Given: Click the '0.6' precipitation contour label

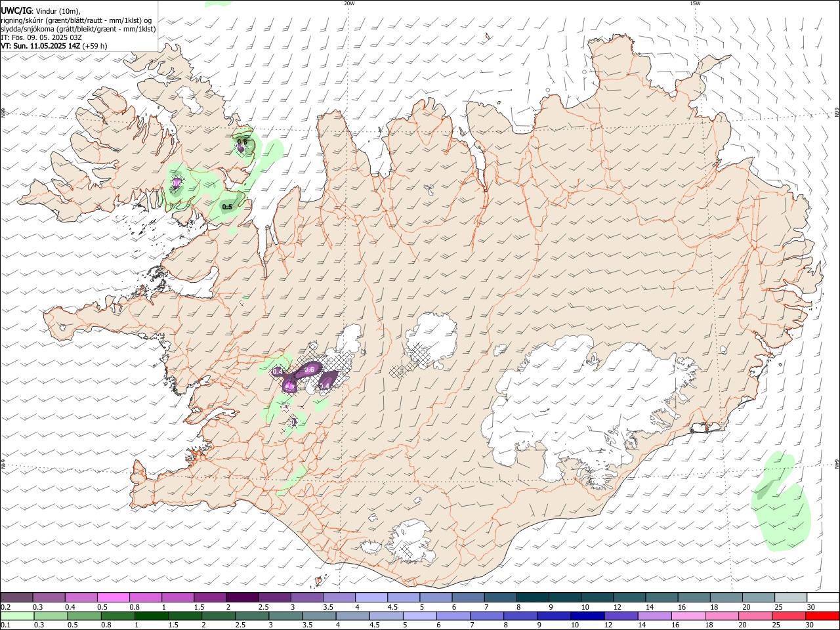Looking at the screenshot, I should [310, 369].
